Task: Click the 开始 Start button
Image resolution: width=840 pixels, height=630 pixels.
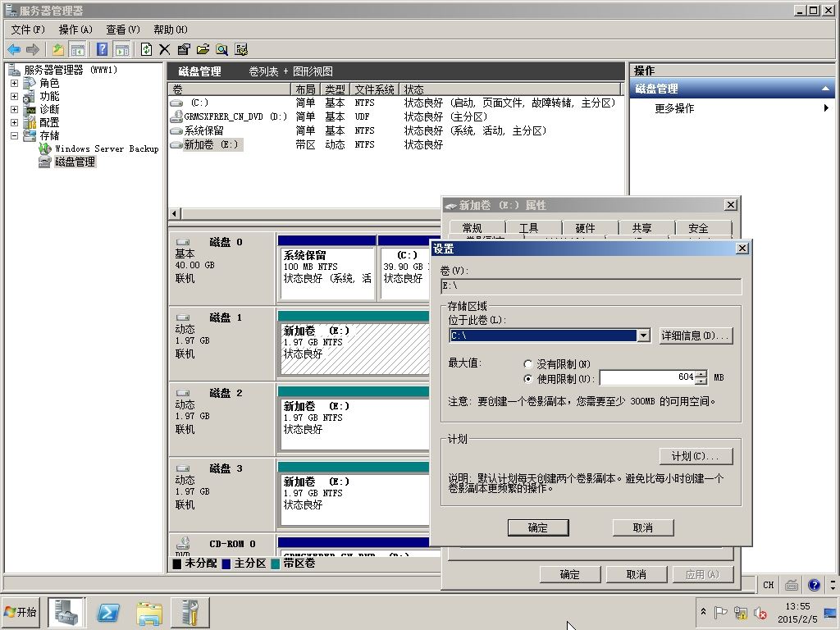Action: [x=21, y=612]
